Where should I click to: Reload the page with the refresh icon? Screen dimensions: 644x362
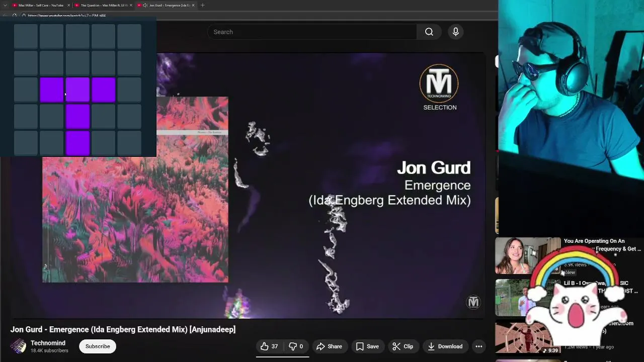[x=15, y=16]
